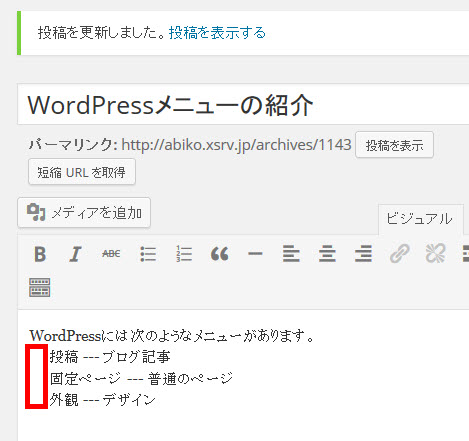Insert a horizontal line
The height and width of the screenshot is (441, 469).
coord(255,254)
